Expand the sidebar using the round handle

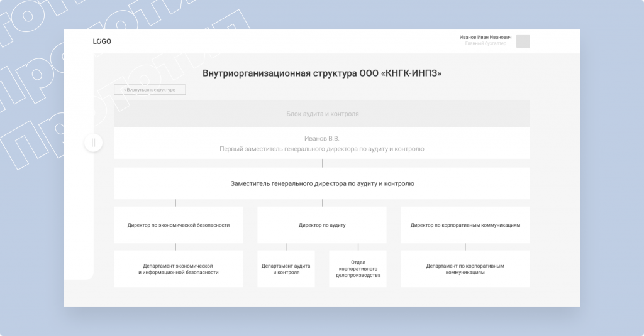coord(93,143)
